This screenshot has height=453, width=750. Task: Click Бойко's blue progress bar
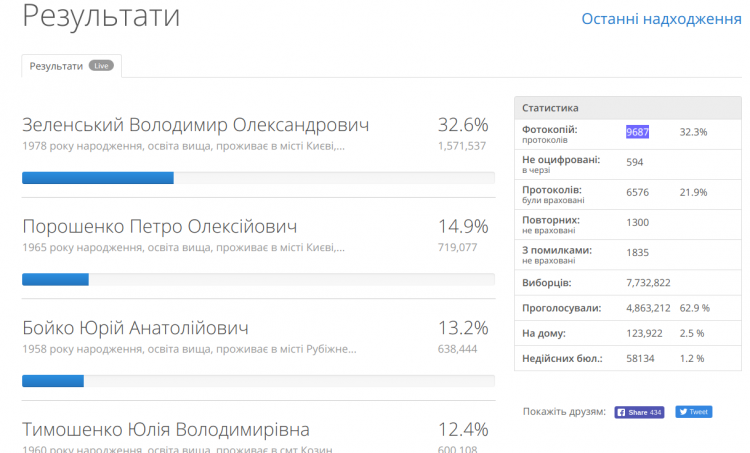(x=53, y=380)
